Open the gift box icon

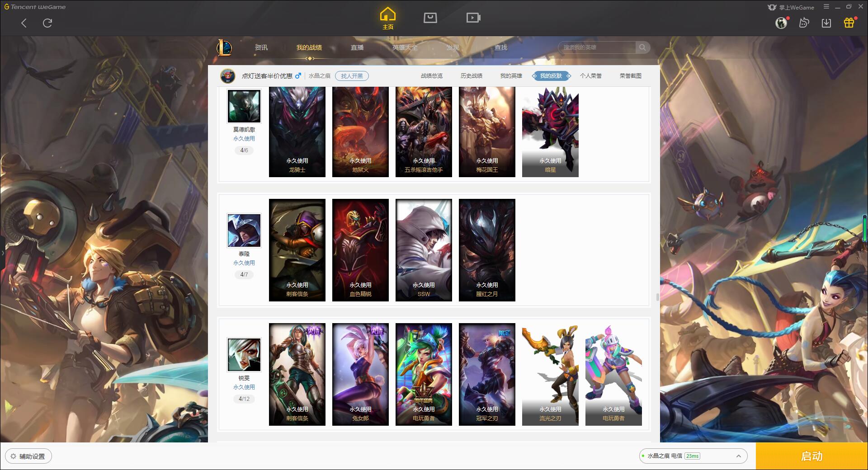(x=849, y=23)
